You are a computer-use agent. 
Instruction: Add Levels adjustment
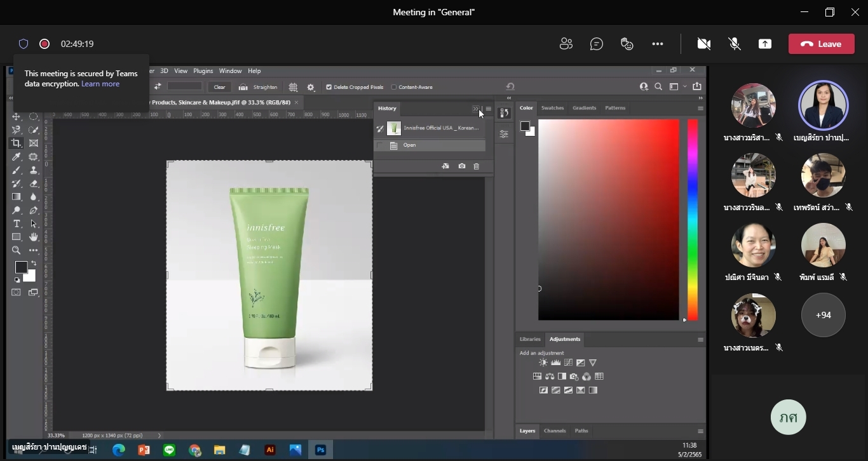[x=555, y=363]
